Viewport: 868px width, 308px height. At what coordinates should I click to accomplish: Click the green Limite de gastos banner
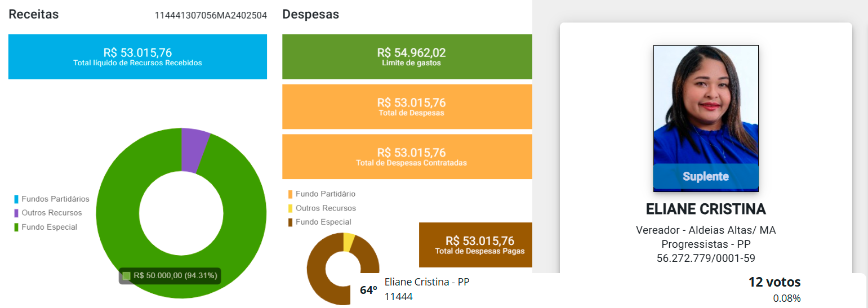tap(407, 56)
